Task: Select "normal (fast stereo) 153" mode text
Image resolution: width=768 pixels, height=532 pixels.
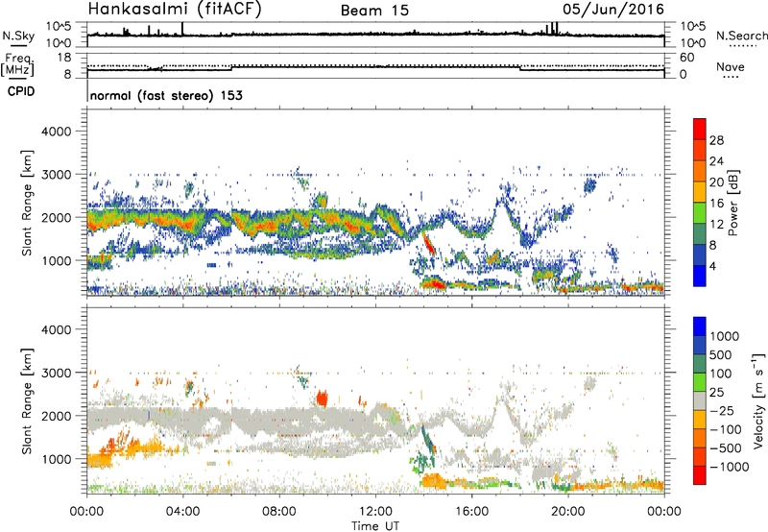Action: 166,96
